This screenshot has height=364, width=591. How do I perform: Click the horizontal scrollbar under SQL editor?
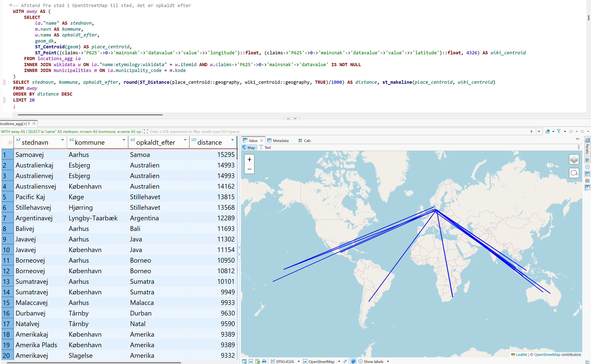90,115
